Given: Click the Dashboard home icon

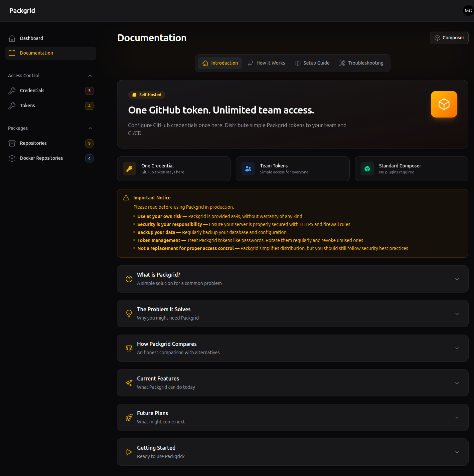Looking at the screenshot, I should 12,38.
